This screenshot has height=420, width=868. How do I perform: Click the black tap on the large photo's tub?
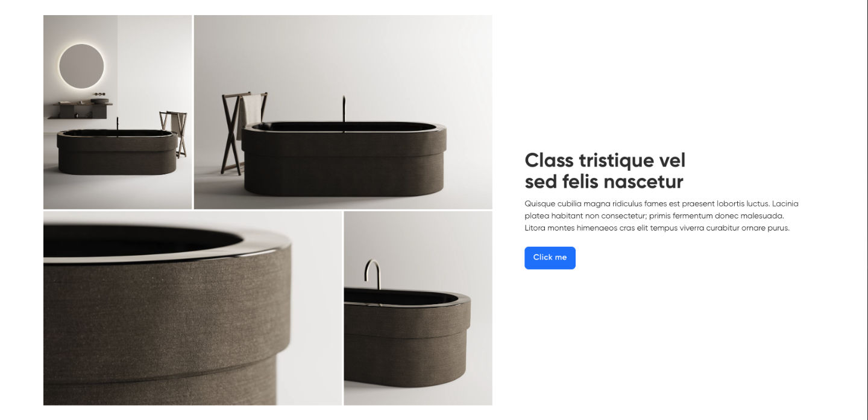tap(344, 113)
